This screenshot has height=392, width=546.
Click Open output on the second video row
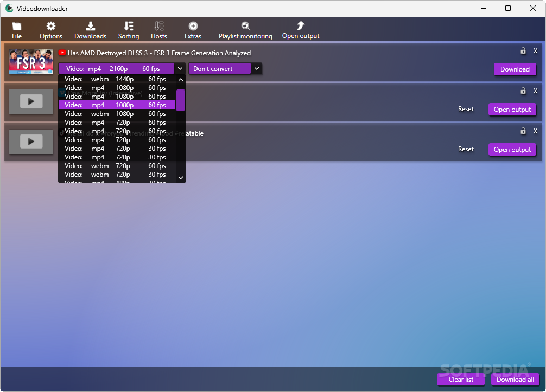tap(512, 109)
